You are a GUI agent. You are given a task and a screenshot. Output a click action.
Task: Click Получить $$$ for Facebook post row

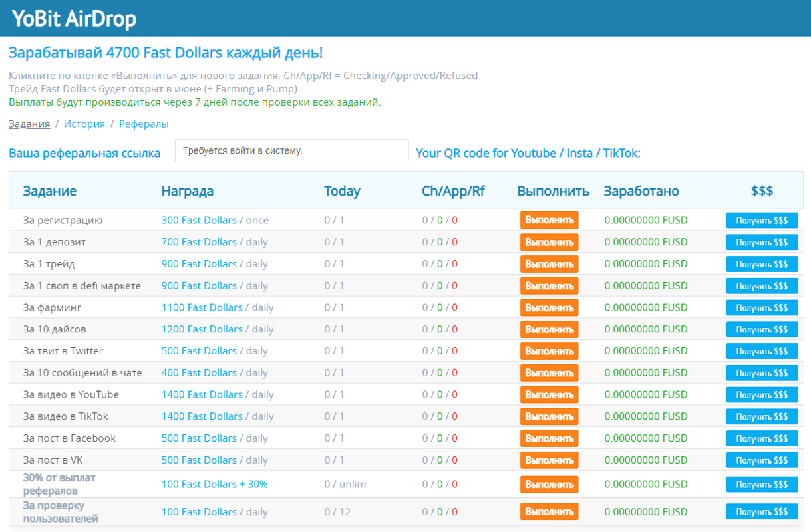coord(762,438)
